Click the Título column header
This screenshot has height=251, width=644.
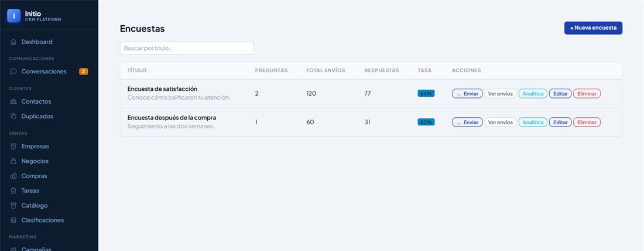[x=137, y=70]
